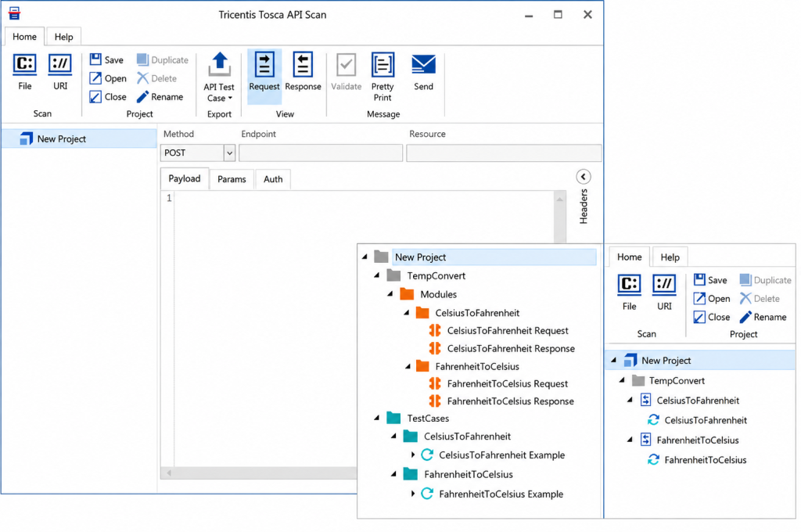Click the Endpoint input field
Viewport: 801px width, 532px height.
click(x=321, y=153)
